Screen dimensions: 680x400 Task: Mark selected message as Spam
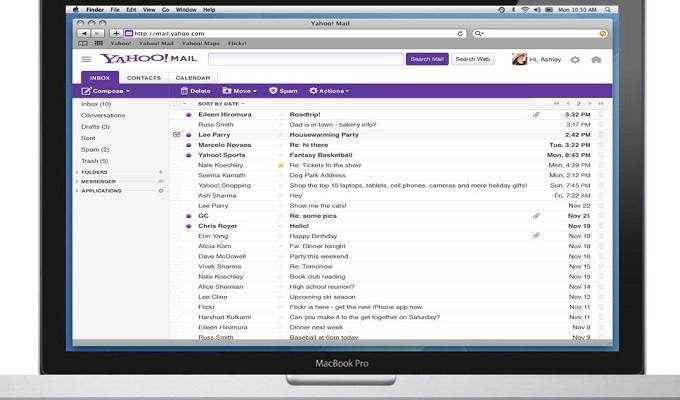pos(283,90)
